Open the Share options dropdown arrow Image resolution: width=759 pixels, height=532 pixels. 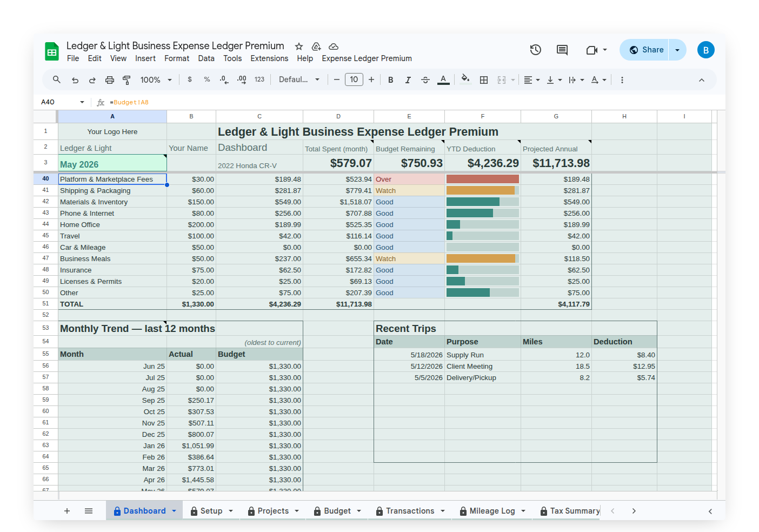(677, 50)
